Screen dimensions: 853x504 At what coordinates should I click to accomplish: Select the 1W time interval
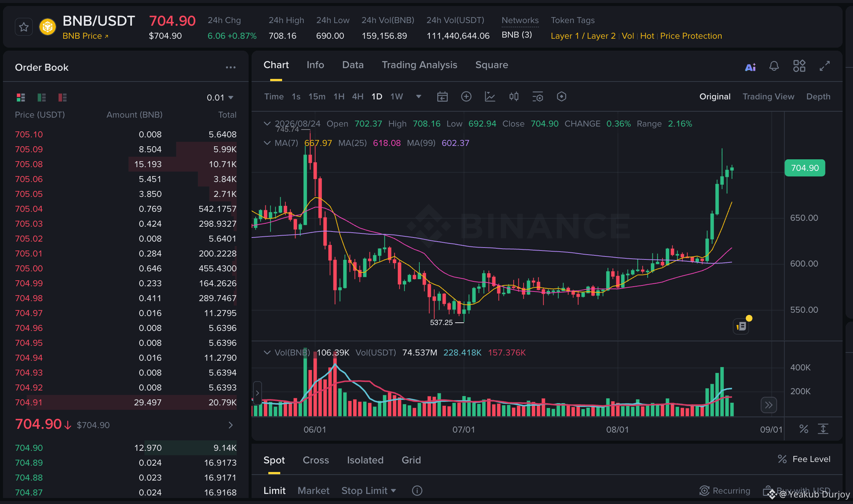point(396,97)
